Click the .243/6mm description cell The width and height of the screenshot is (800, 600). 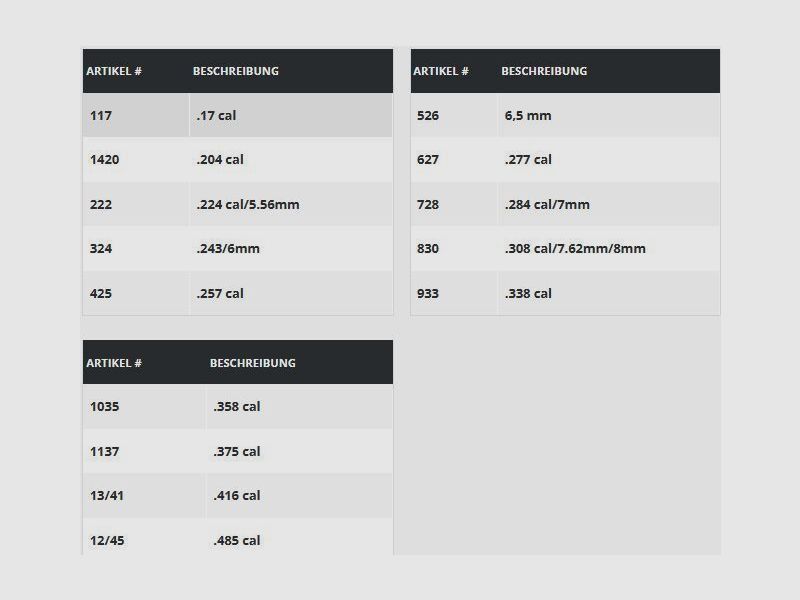(x=291, y=249)
